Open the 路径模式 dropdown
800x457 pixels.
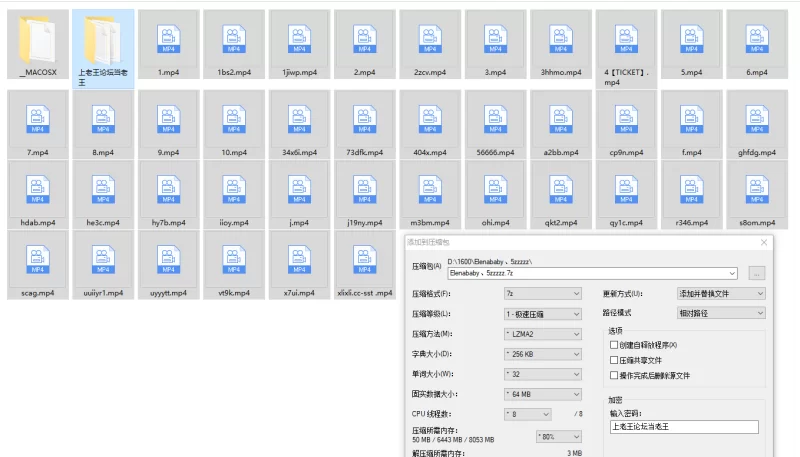coord(721,313)
